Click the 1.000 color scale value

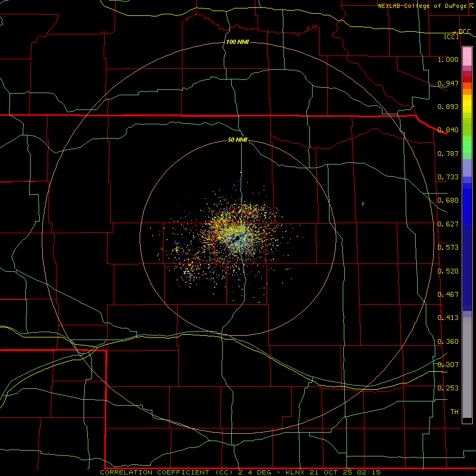tap(448, 59)
